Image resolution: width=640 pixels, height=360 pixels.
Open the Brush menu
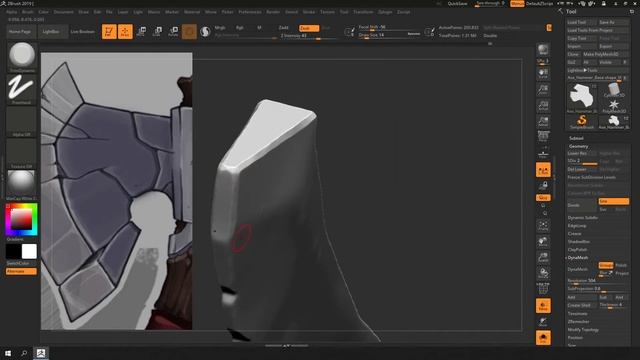(28, 12)
